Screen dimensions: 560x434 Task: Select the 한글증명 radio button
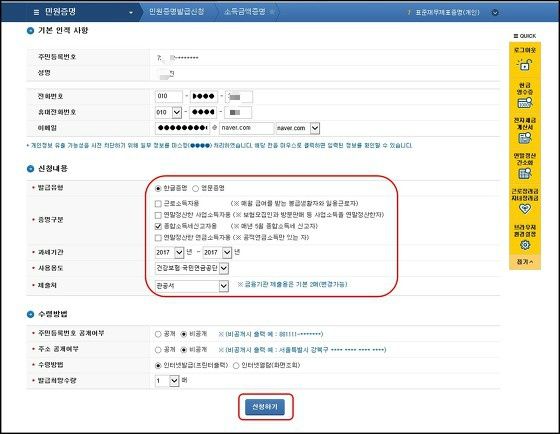158,188
